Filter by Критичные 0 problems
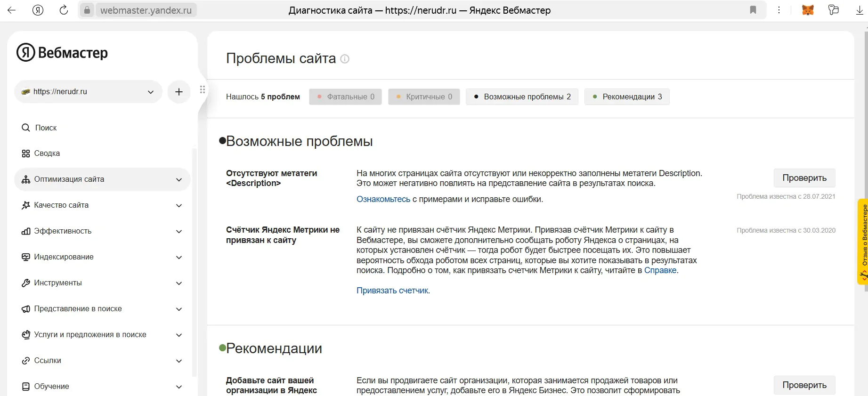Image resolution: width=868 pixels, height=396 pixels. pos(424,97)
